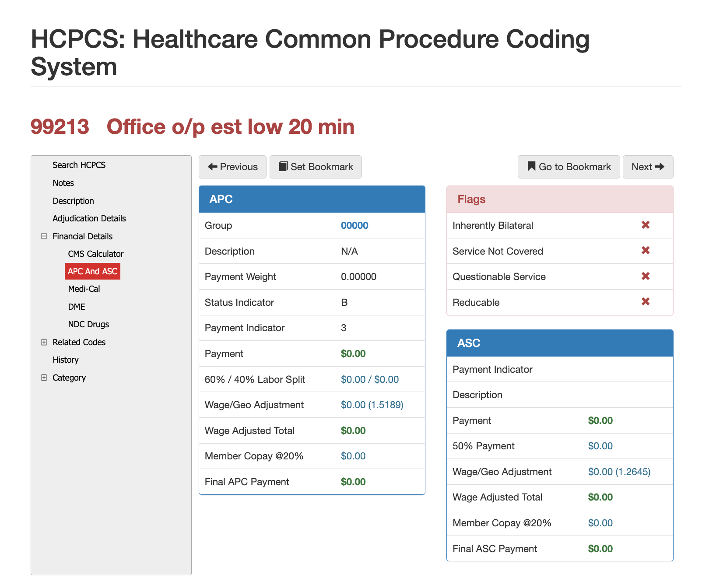The width and height of the screenshot is (709, 588).
Task: Click the Questionable Service red X icon
Action: [645, 276]
